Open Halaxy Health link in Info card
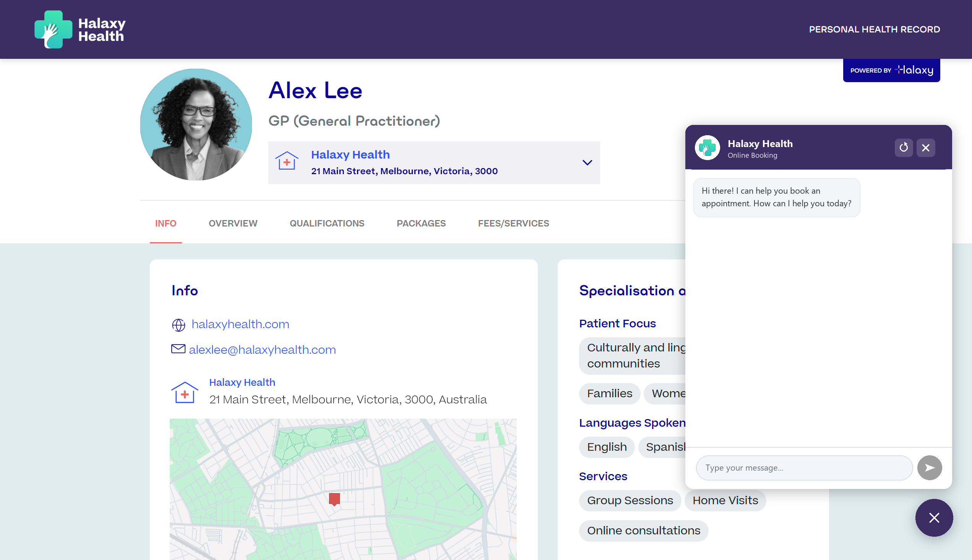This screenshot has height=560, width=972. 242,382
